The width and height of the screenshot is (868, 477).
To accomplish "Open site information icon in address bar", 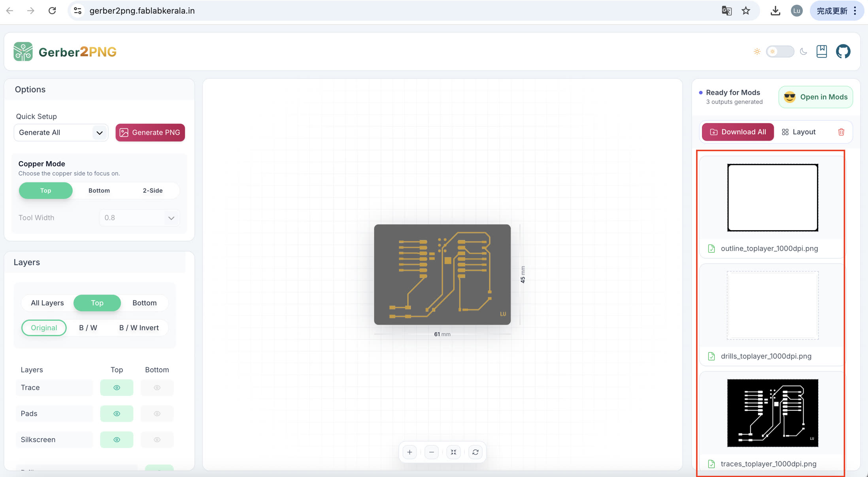I will click(x=78, y=11).
